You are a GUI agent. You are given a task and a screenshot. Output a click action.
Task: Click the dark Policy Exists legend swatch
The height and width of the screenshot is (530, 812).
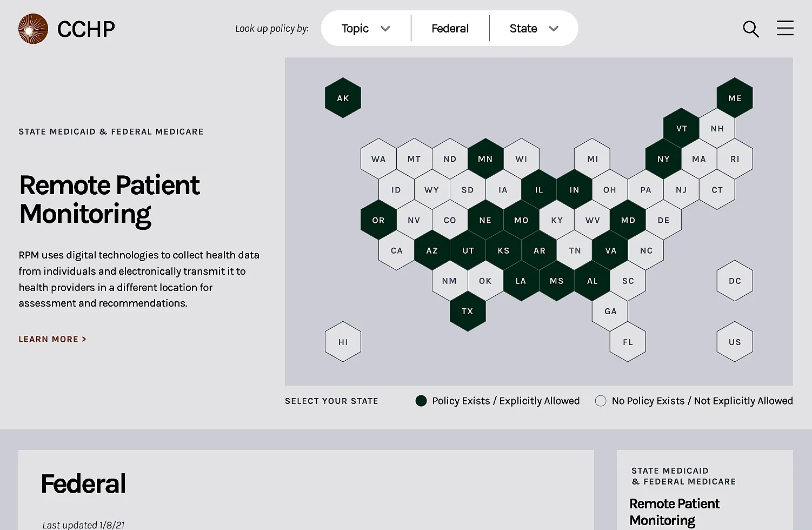(x=421, y=401)
